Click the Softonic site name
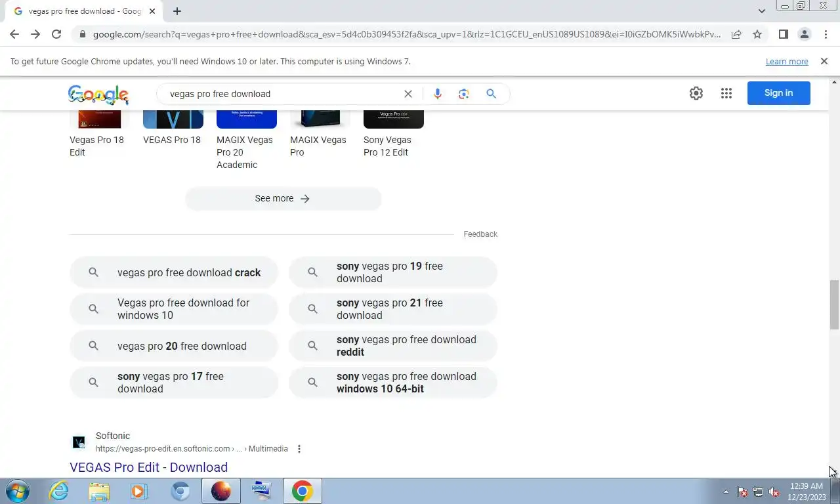The height and width of the screenshot is (504, 840). coord(113,436)
